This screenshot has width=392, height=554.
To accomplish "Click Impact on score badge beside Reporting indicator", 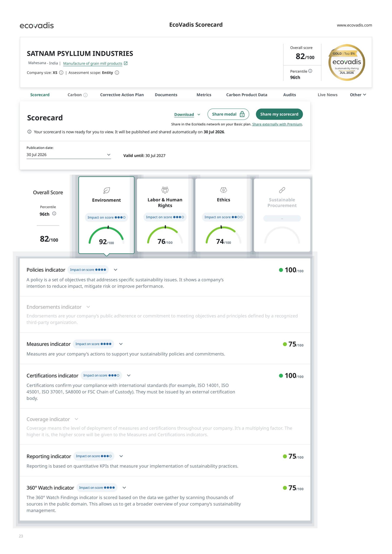I will pos(94,456).
